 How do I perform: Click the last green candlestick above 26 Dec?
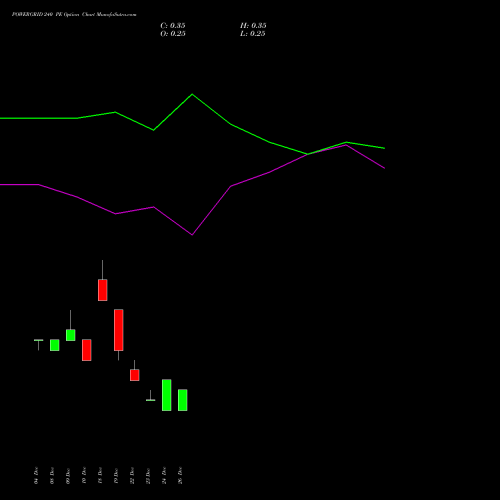183,400
